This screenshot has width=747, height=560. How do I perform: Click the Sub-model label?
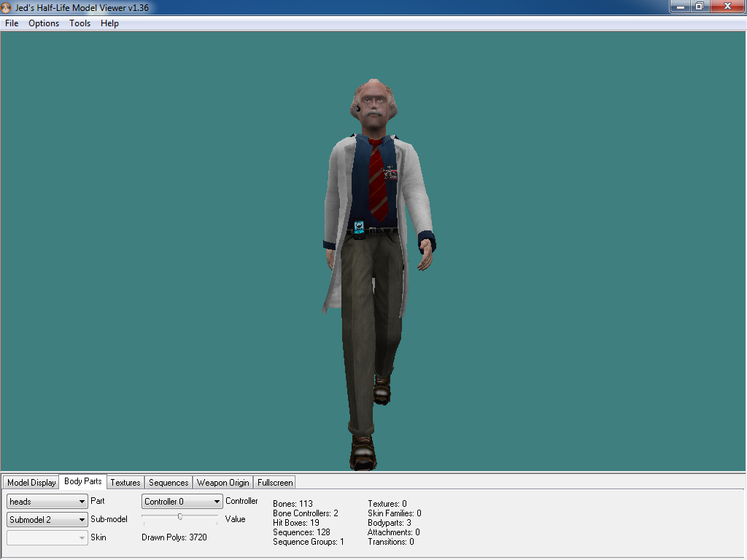[x=109, y=519]
